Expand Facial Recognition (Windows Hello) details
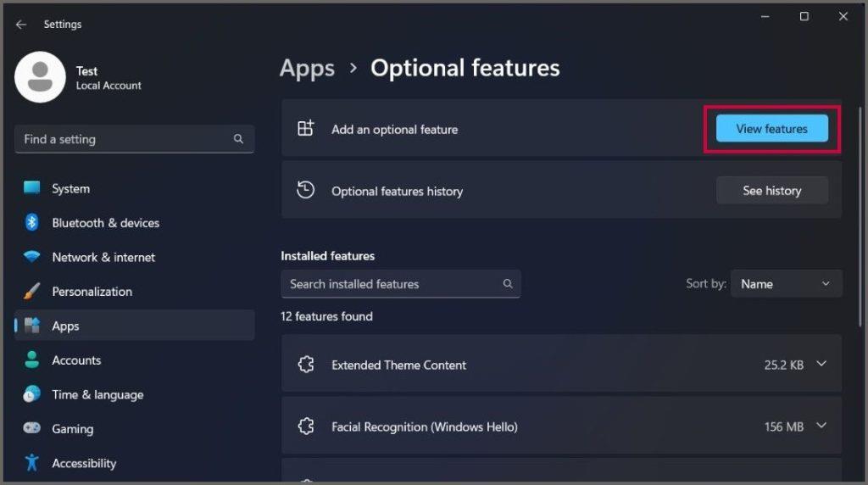868x485 pixels. tap(821, 426)
